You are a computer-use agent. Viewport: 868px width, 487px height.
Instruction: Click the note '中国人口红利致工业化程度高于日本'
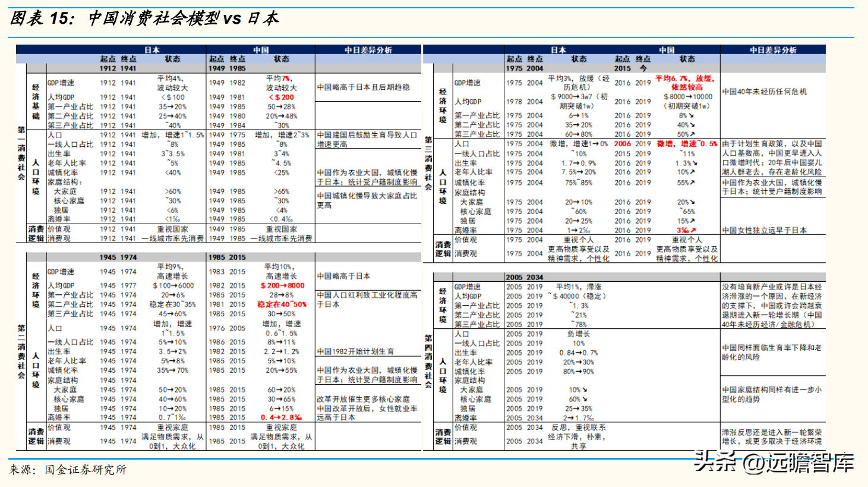pyautogui.click(x=367, y=299)
